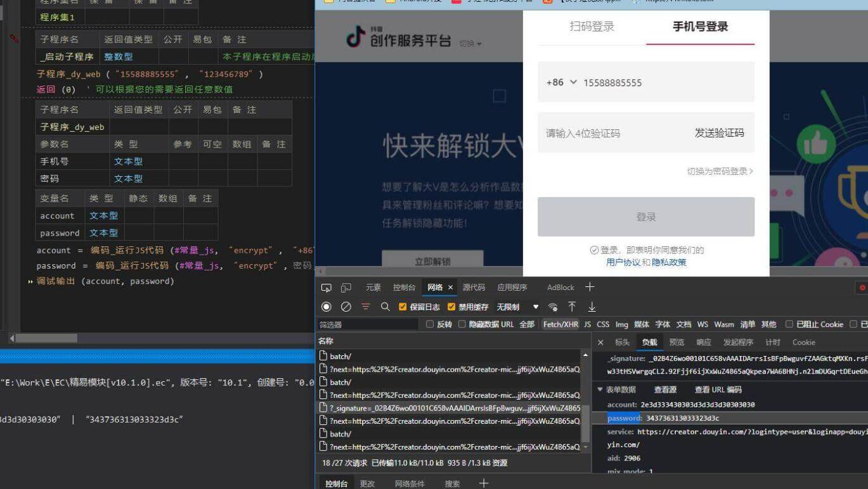Open the 无限制 throttling dropdown

517,307
